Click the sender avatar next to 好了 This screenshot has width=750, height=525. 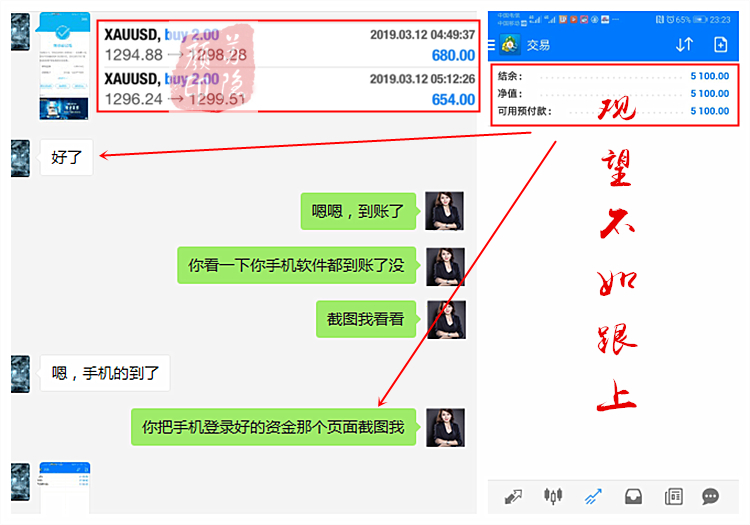20,157
